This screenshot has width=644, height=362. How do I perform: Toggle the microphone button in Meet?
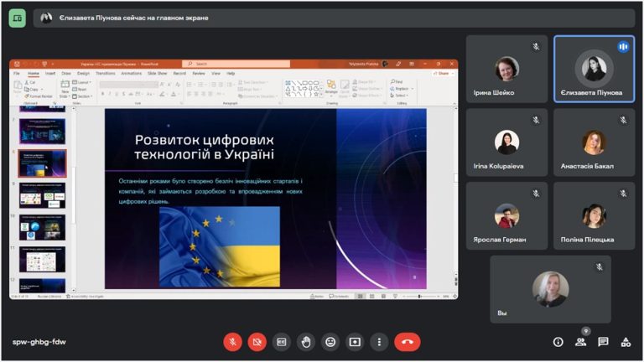coord(232,342)
